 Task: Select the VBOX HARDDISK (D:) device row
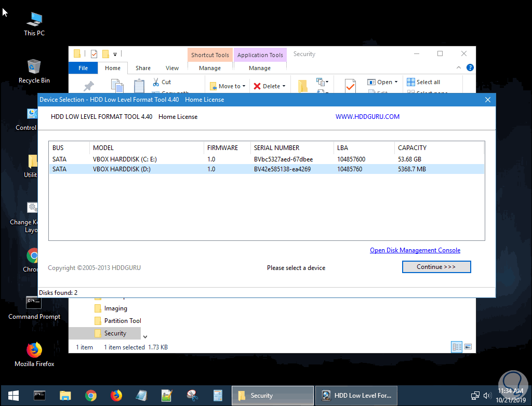[x=267, y=169]
